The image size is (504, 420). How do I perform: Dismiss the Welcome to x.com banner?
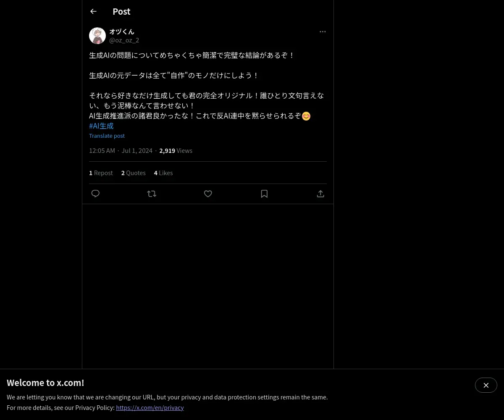(x=486, y=385)
